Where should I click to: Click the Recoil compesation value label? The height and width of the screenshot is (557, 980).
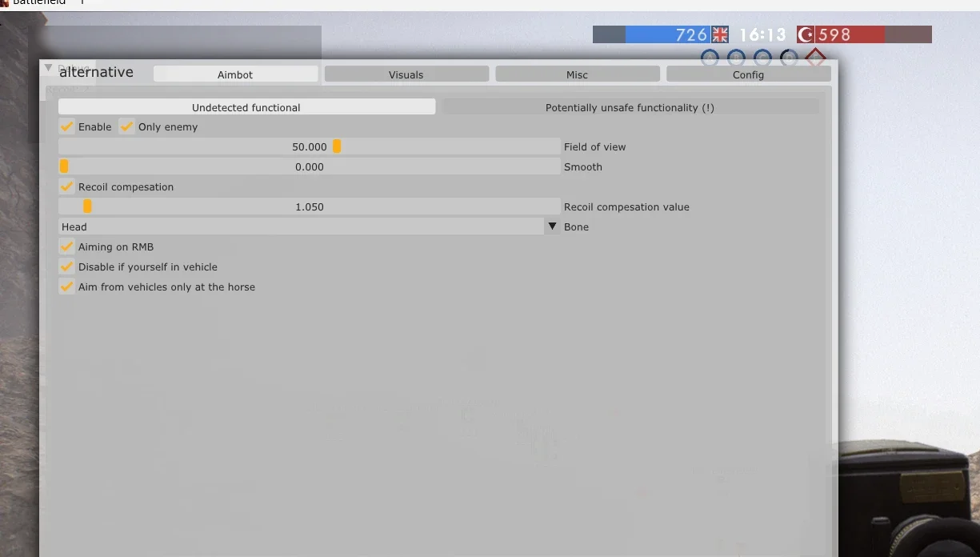point(626,206)
